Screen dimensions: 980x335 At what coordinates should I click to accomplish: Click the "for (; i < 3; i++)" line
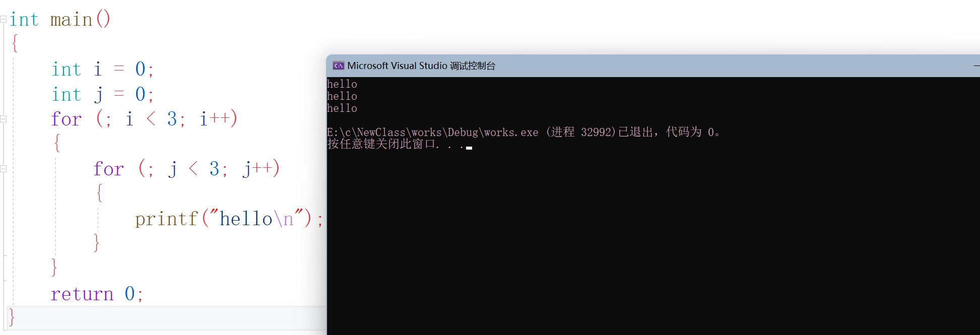144,119
